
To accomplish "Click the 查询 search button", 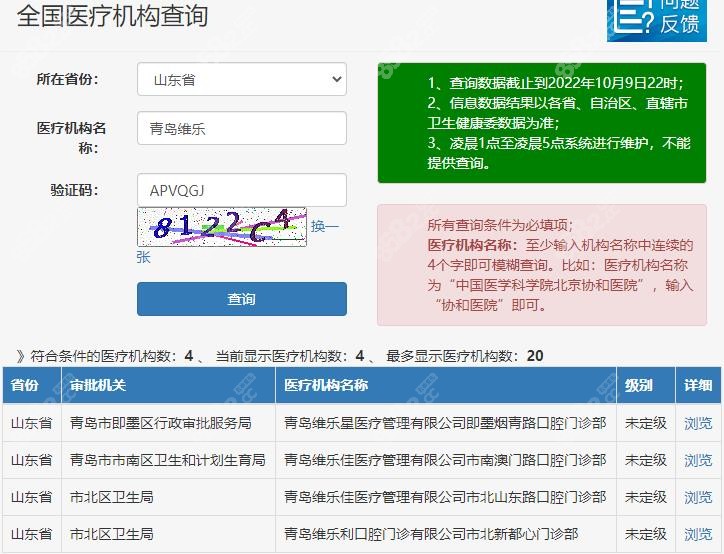I will 241,299.
